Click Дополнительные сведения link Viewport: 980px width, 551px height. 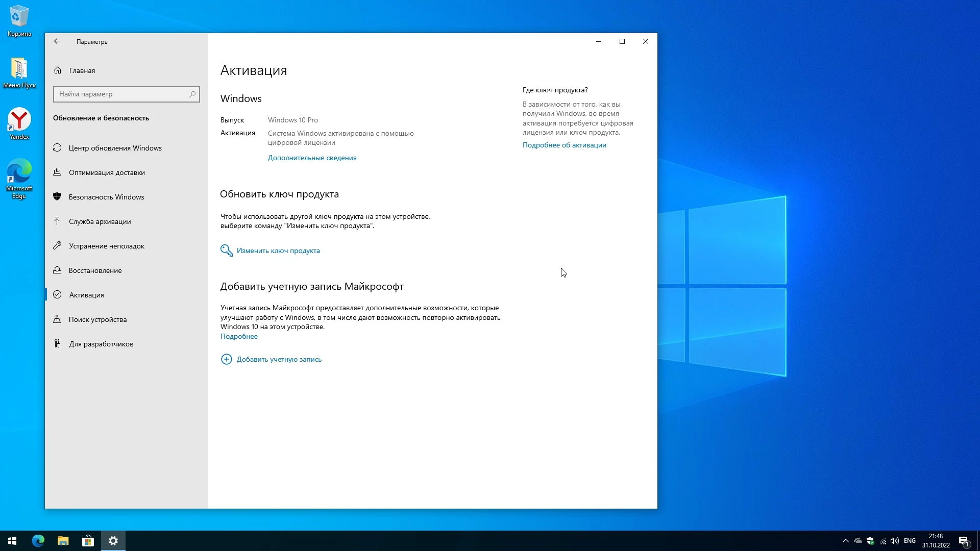(x=312, y=158)
